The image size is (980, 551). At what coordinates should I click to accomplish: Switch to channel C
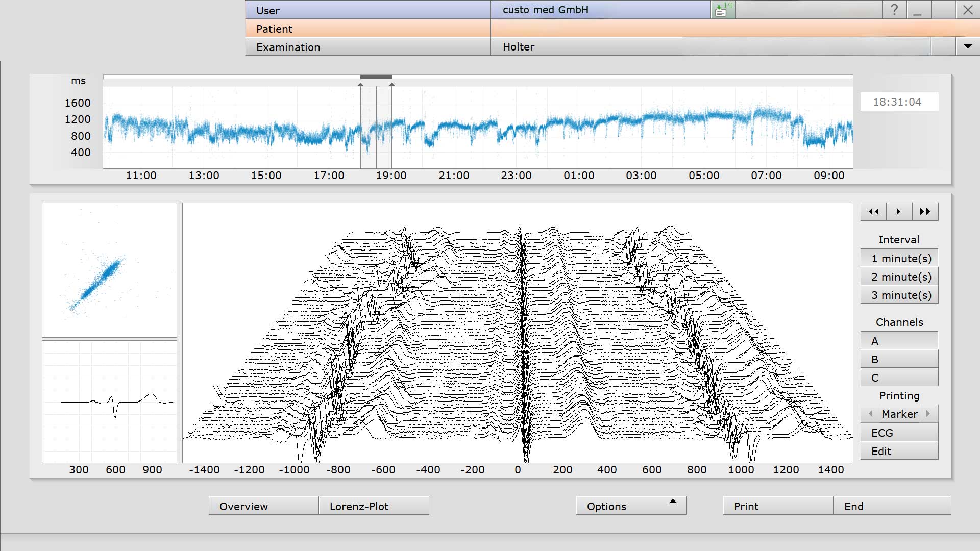point(899,378)
